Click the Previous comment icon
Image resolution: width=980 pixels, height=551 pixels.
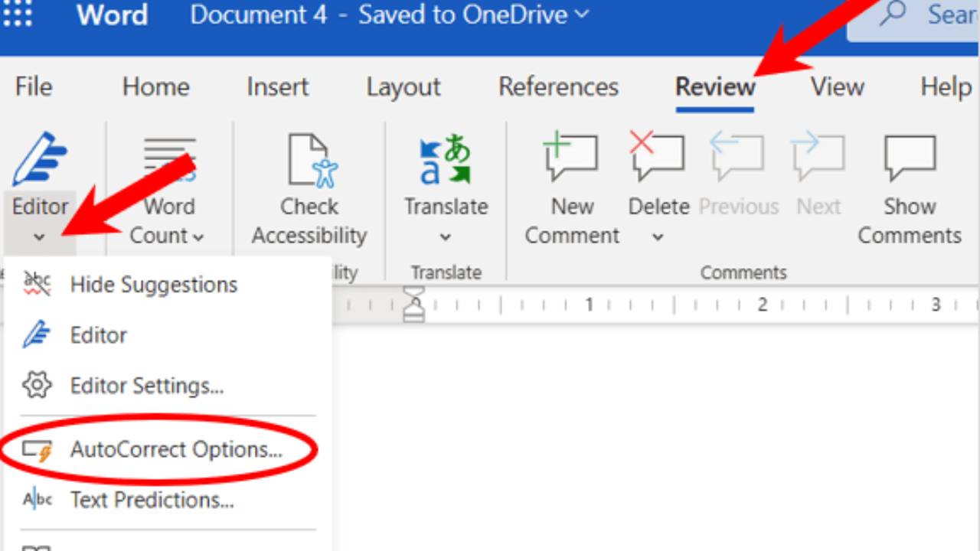click(737, 158)
